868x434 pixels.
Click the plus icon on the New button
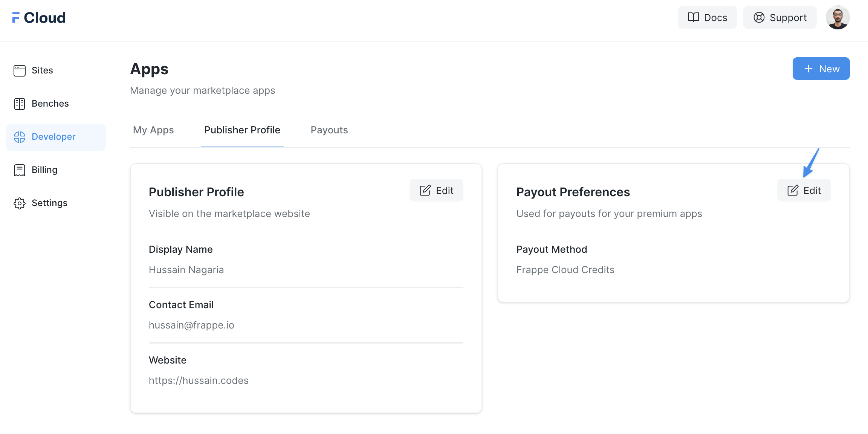click(x=808, y=69)
